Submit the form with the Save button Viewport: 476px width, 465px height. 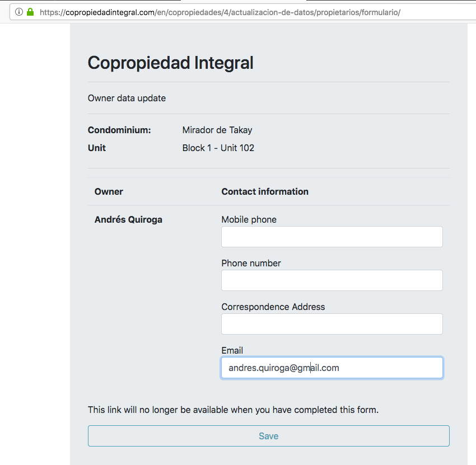[269, 436]
